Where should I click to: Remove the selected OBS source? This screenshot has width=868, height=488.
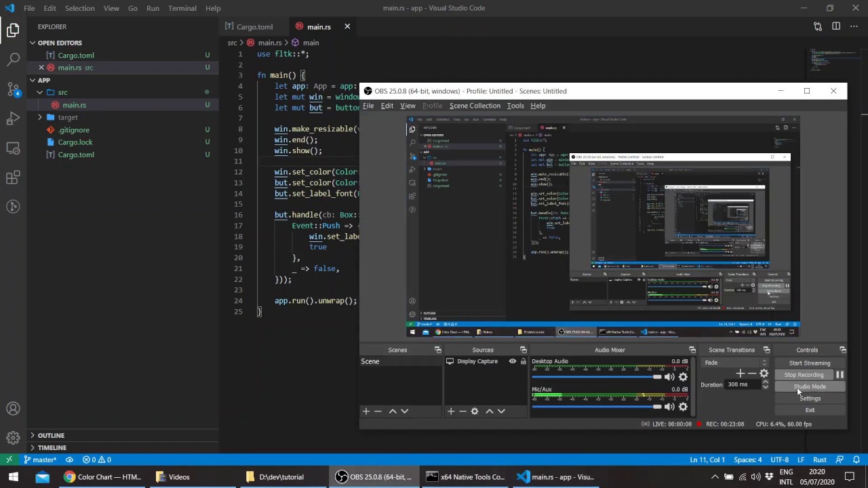[462, 411]
